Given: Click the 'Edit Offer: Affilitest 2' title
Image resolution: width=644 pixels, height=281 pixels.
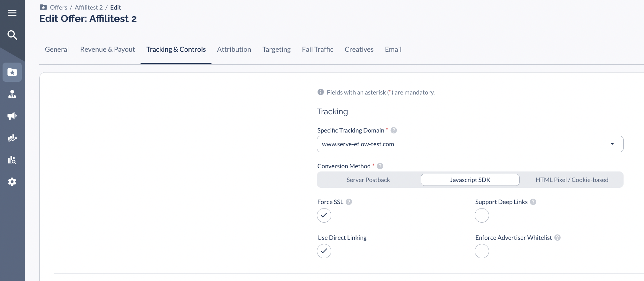Looking at the screenshot, I should pos(88,19).
